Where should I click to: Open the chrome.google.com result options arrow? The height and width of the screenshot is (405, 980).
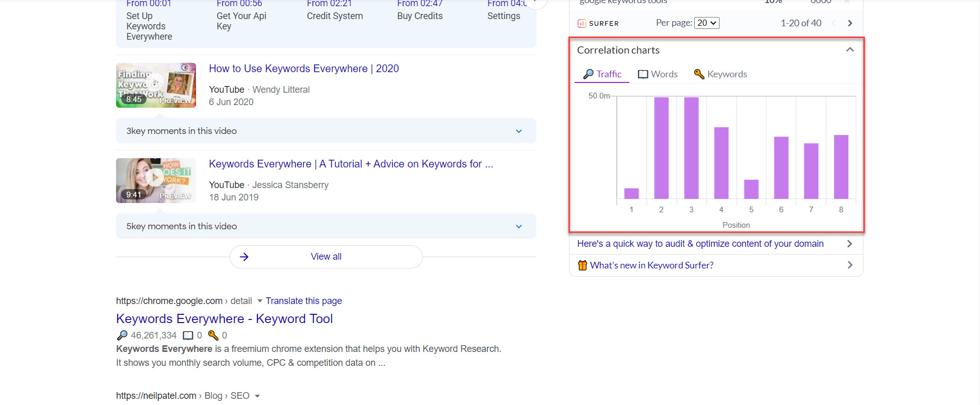tap(259, 301)
